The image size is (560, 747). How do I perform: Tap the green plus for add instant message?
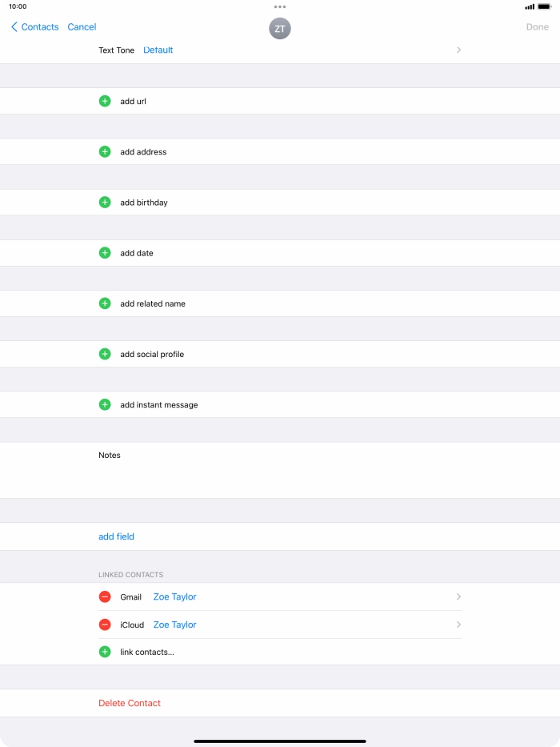tap(105, 404)
